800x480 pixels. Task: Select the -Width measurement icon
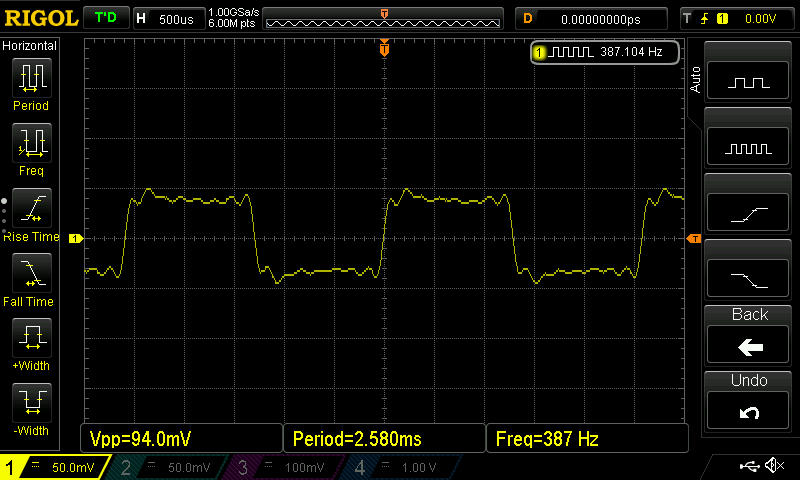(32, 402)
